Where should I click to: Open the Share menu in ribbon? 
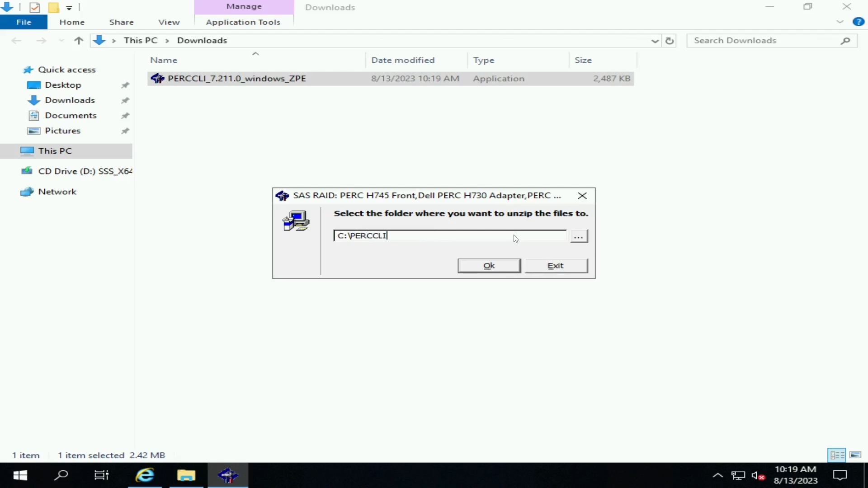(122, 22)
